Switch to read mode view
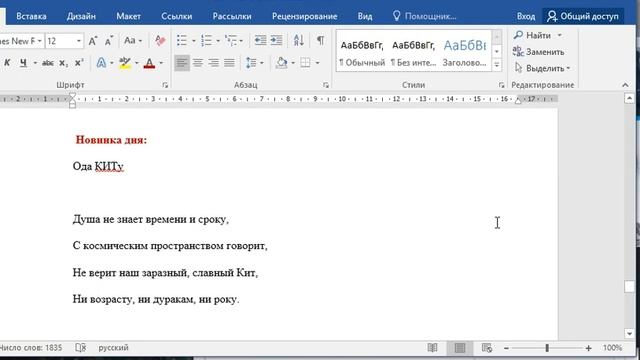The height and width of the screenshot is (360, 640). (432, 348)
